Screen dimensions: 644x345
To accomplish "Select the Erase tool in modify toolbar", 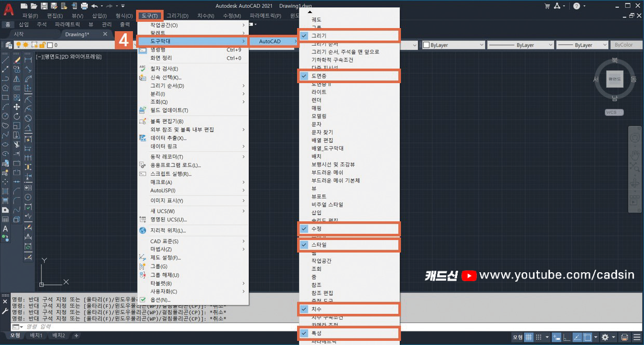I will click(17, 60).
